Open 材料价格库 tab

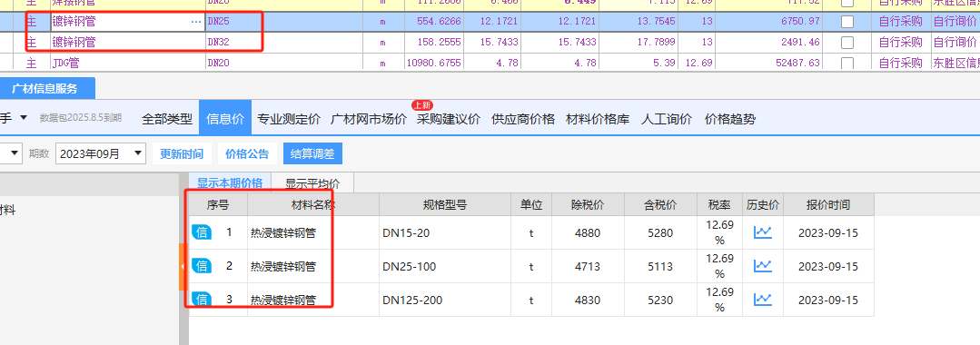598,119
